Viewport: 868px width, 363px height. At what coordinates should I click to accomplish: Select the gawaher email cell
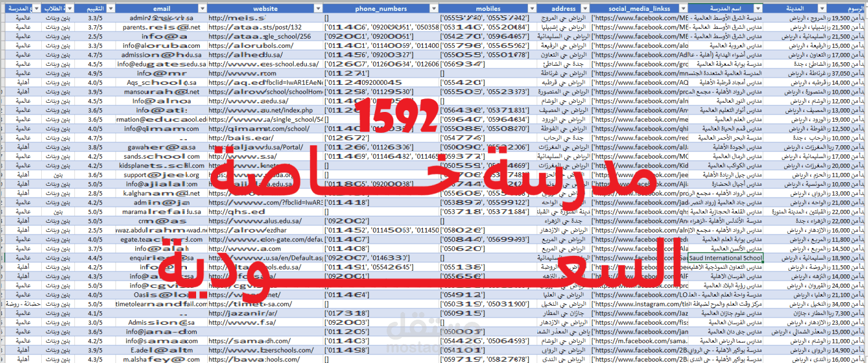162,148
